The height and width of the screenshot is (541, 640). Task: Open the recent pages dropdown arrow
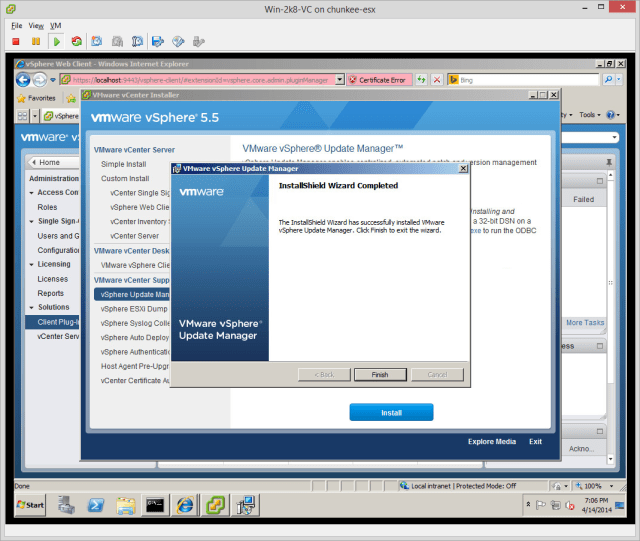[x=53, y=80]
